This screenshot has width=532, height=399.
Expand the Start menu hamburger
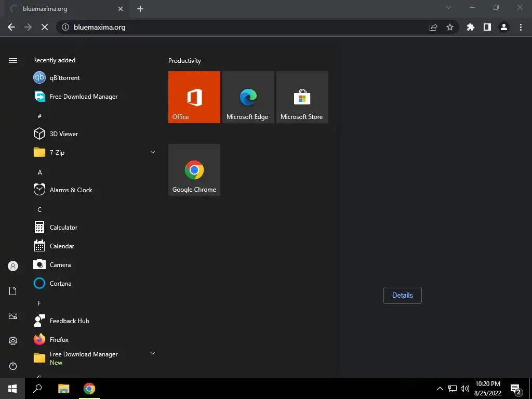click(13, 60)
